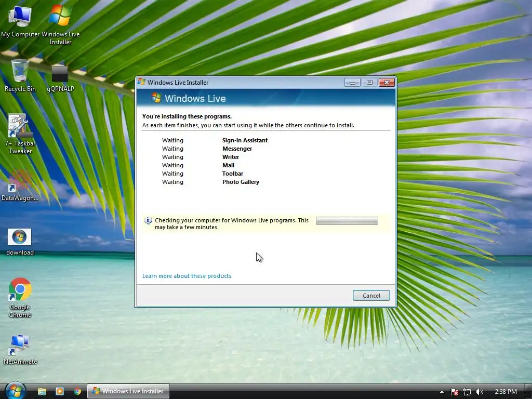
Task: Click the installer checking progress bar
Action: click(347, 221)
